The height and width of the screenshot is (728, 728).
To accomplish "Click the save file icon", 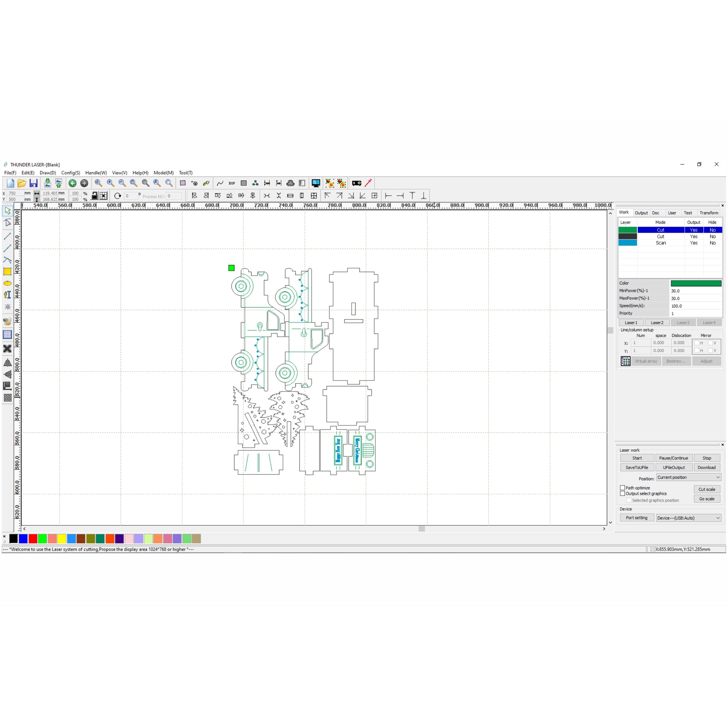I will [x=34, y=183].
